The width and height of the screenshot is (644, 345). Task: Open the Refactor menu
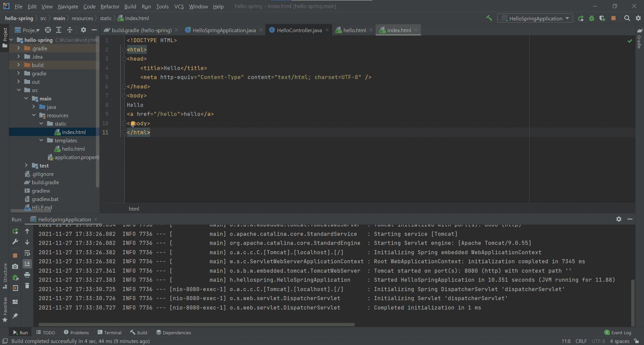110,6
